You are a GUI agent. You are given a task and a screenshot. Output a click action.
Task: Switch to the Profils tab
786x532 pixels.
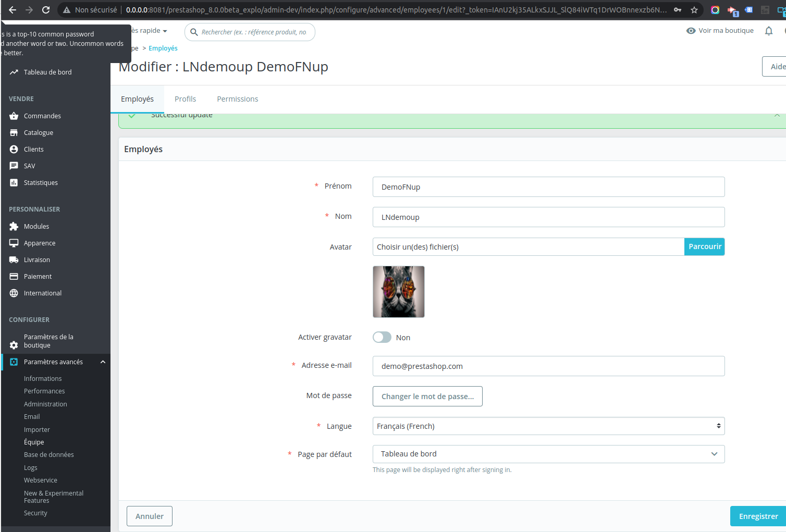[x=185, y=98]
